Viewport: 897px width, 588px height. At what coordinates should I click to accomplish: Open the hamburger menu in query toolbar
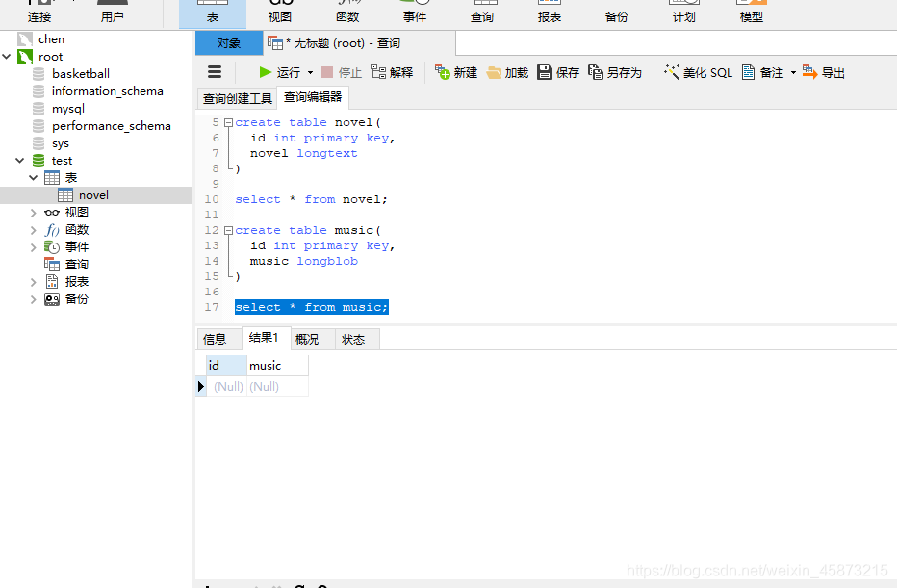(x=215, y=72)
